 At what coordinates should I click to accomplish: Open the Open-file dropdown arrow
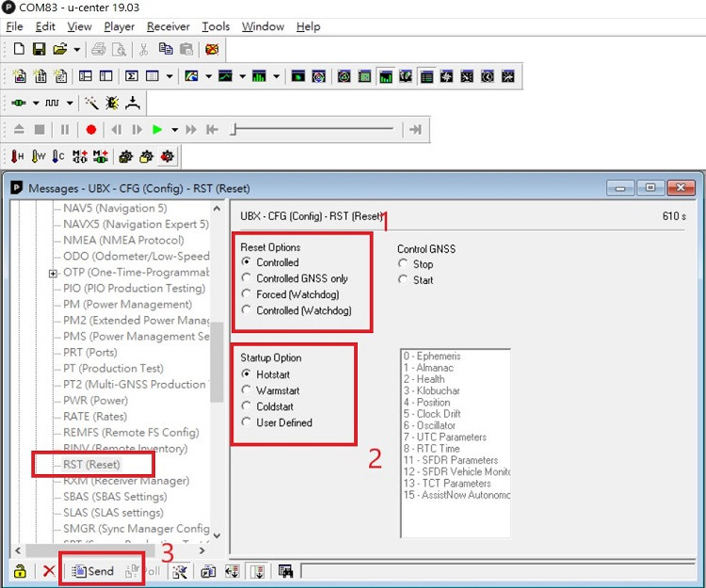tap(77, 49)
